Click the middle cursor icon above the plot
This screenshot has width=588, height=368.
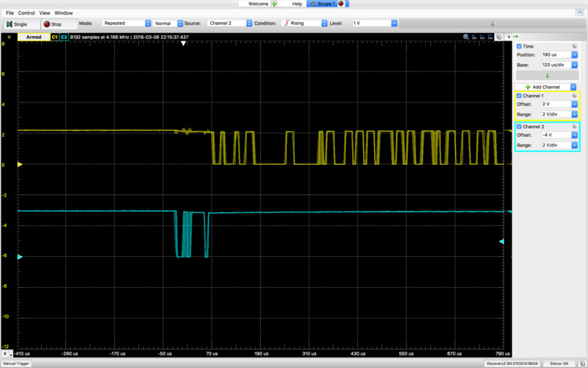[x=482, y=37]
